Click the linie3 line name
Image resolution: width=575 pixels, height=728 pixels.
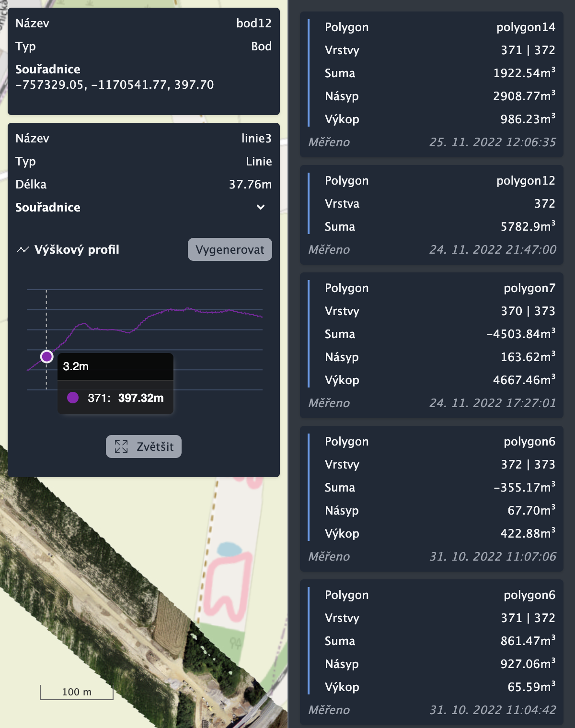[x=256, y=138]
